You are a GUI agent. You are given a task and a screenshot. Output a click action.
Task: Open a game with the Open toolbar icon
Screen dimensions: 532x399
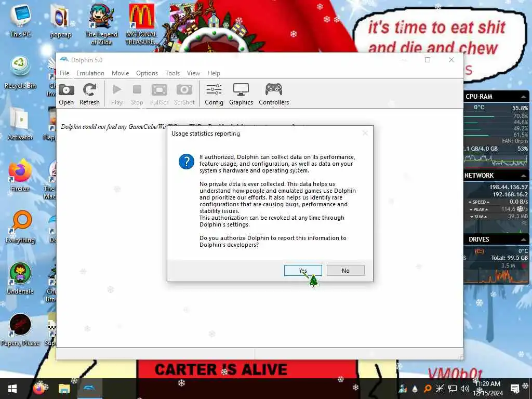(x=66, y=94)
